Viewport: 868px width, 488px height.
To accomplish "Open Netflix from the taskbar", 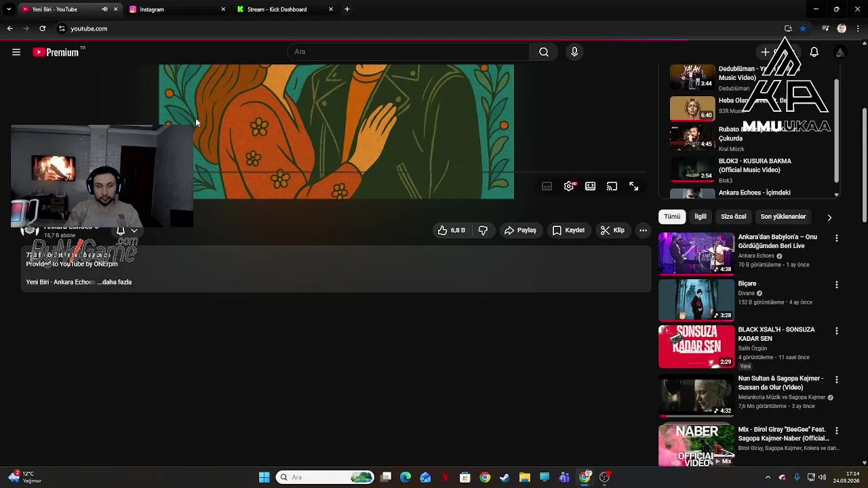I will [445, 477].
